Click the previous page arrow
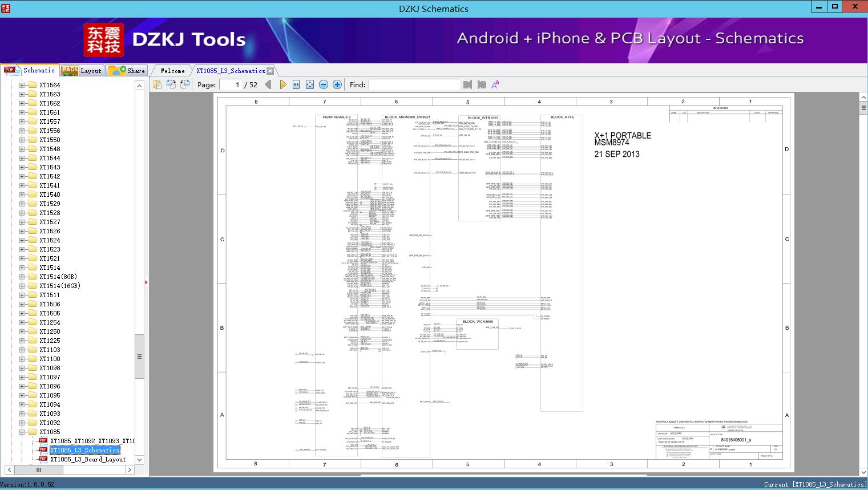This screenshot has height=490, width=868. click(268, 84)
